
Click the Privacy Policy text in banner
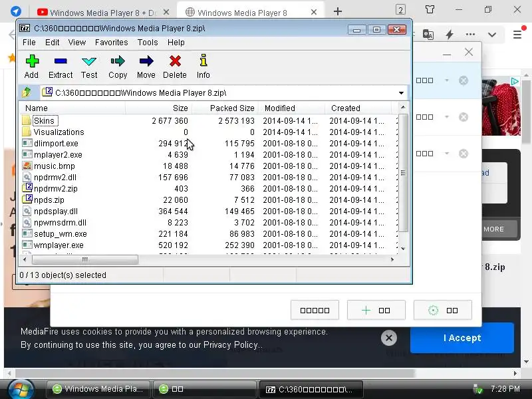click(230, 345)
